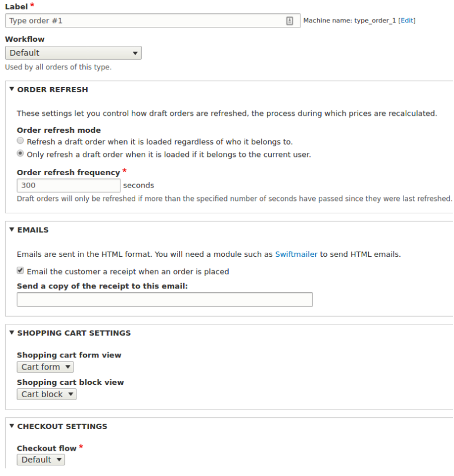Collapse the Checkout Settings section
454x476 pixels.
pyautogui.click(x=12, y=426)
